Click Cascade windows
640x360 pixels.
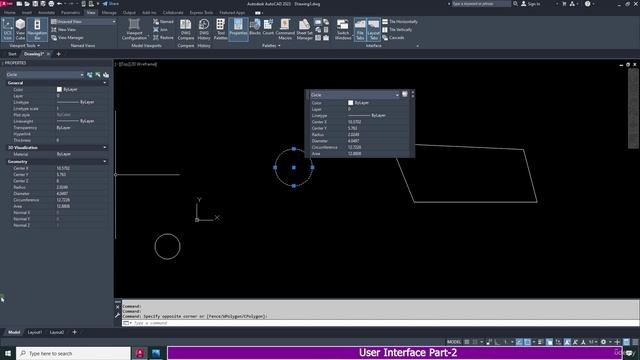click(393, 38)
